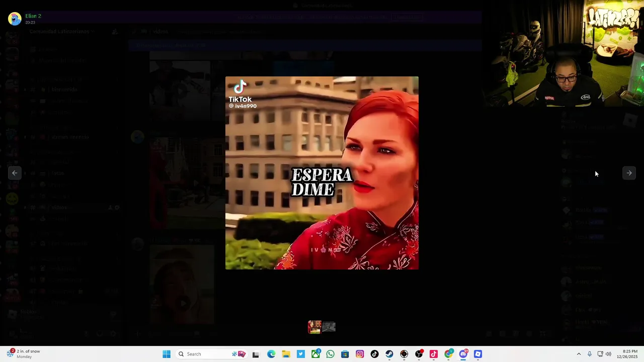Go to the previous media with left arrow
The width and height of the screenshot is (644, 362).
pos(15,173)
